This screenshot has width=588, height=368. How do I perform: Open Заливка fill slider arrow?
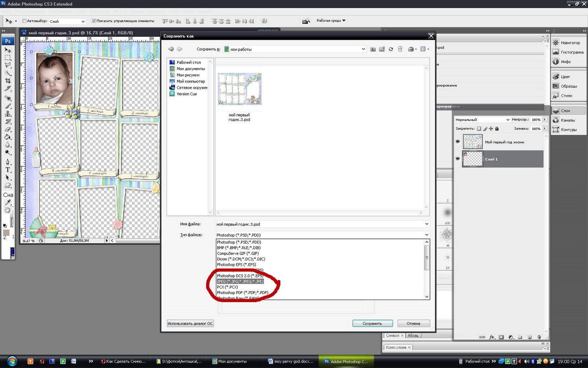tap(545, 128)
